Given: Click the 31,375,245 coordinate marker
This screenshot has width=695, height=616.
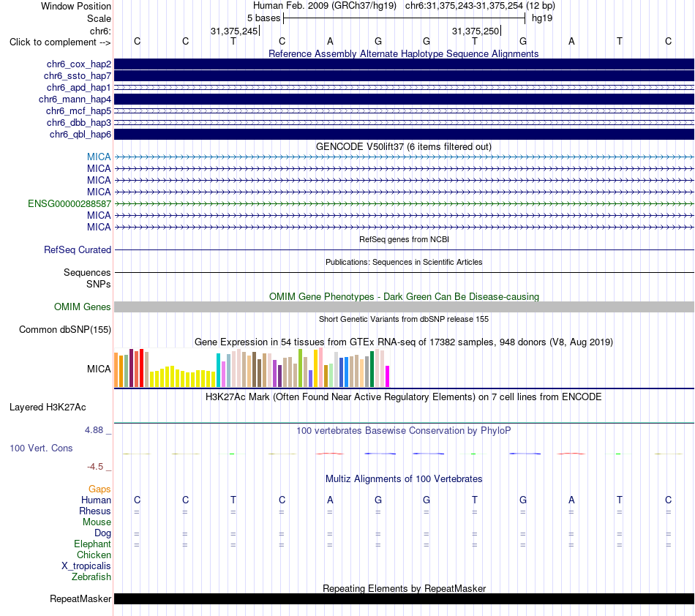Looking at the screenshot, I should pos(234,31).
